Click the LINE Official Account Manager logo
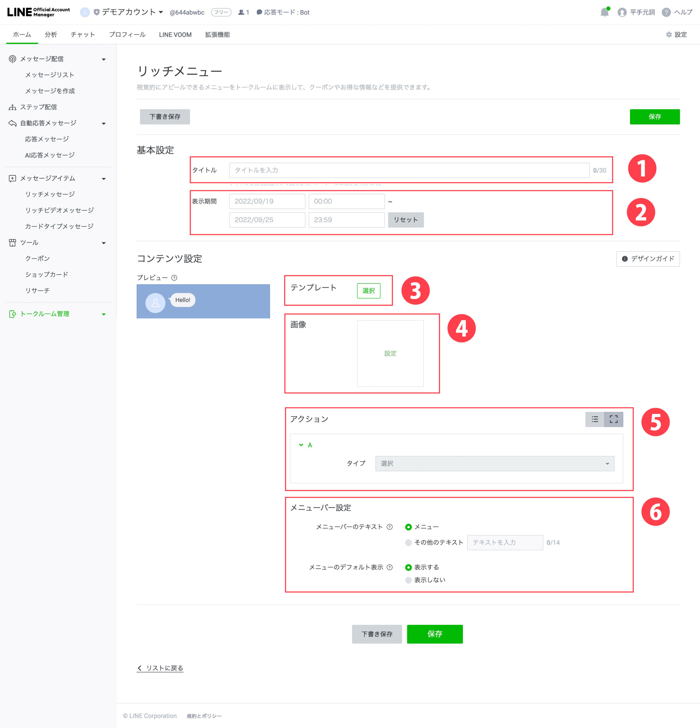 click(x=39, y=12)
